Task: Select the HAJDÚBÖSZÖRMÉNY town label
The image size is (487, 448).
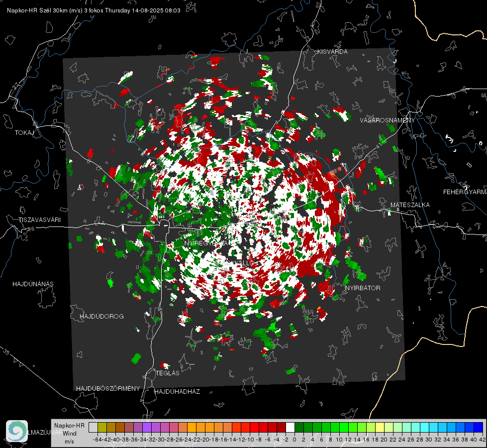Action: click(108, 389)
